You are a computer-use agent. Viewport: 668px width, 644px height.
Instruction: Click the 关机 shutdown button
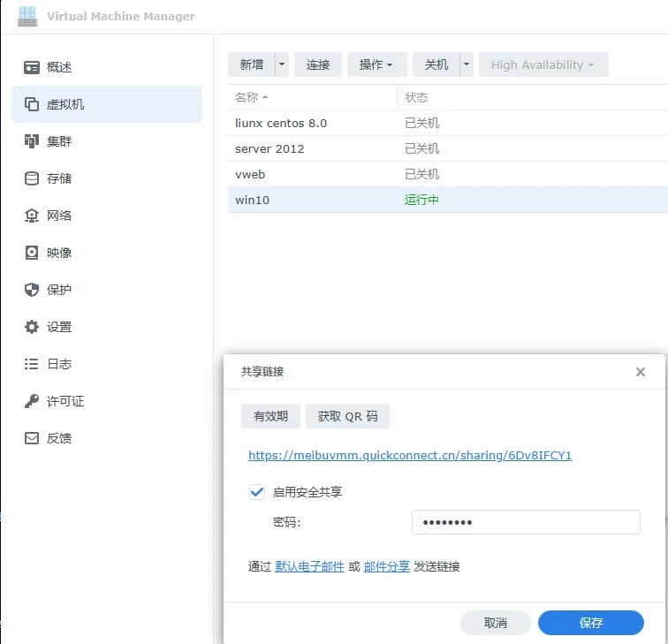(436, 64)
